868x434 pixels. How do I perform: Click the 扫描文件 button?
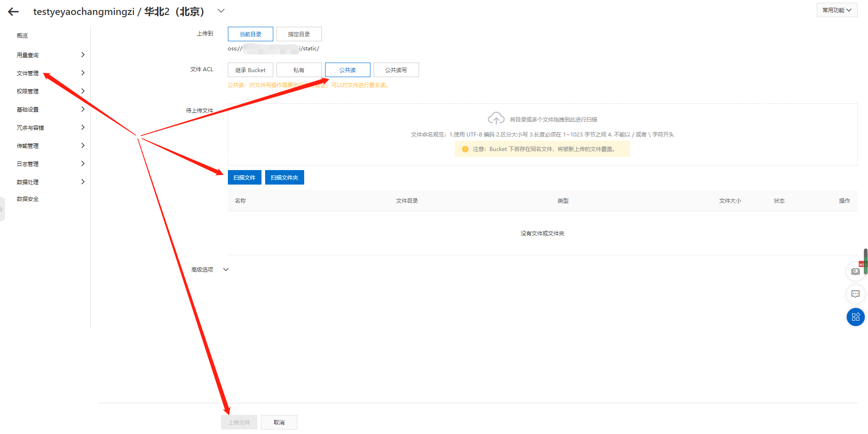pos(244,177)
